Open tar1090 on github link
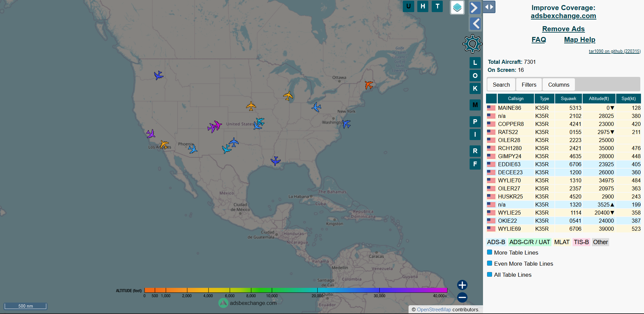644x314 pixels. click(614, 51)
